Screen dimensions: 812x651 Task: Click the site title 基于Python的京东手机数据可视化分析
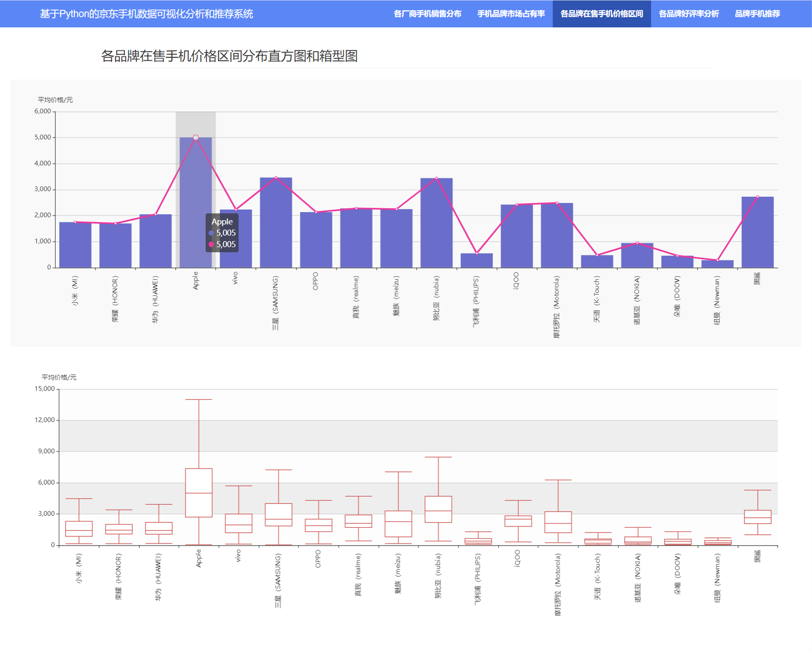pos(146,14)
